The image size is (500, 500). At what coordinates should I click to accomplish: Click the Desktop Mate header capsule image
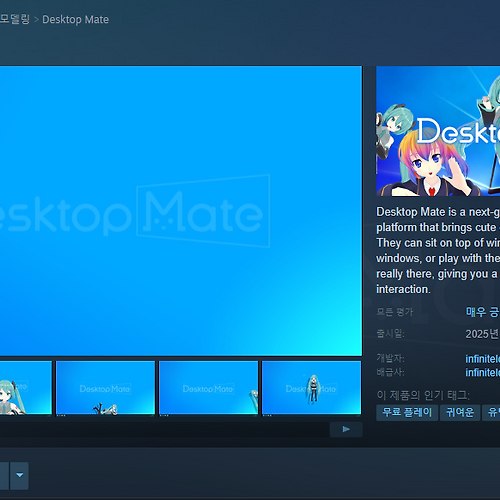[x=438, y=131]
